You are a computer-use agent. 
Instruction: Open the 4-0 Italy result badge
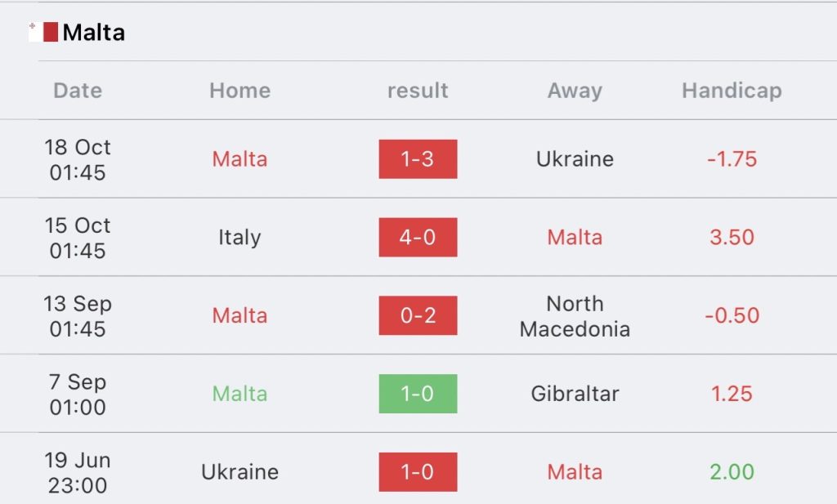pyautogui.click(x=418, y=238)
